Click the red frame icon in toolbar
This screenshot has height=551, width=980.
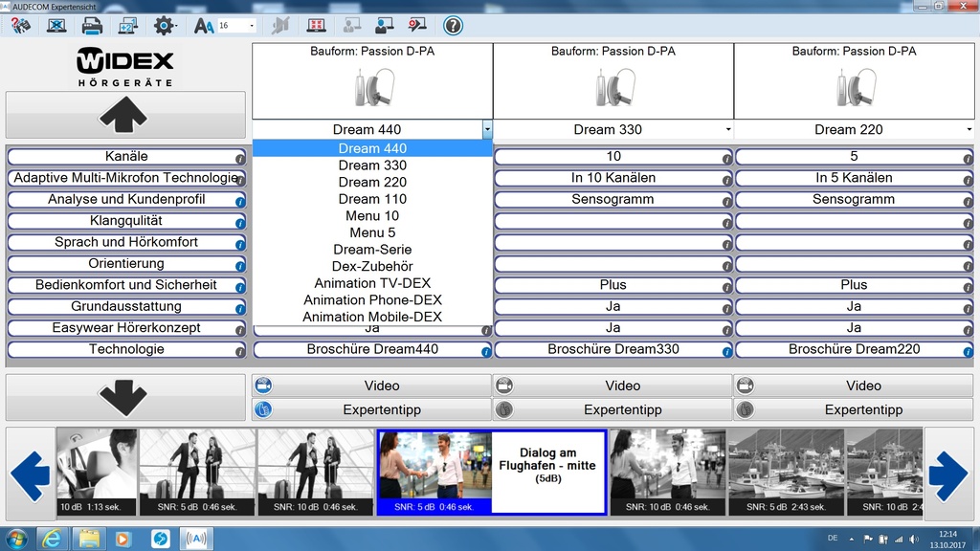(316, 26)
